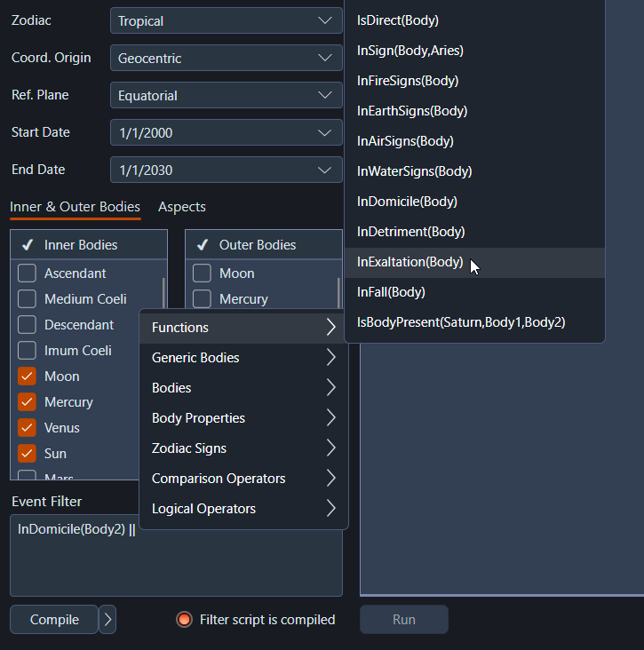Click the Run button
The image size is (644, 650).
[x=404, y=620]
